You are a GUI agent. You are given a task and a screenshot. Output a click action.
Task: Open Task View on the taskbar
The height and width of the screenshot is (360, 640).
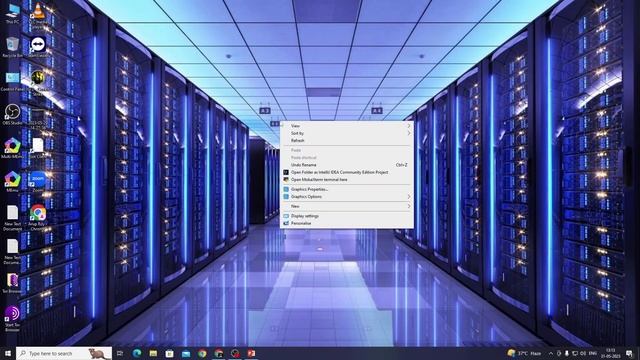120,353
